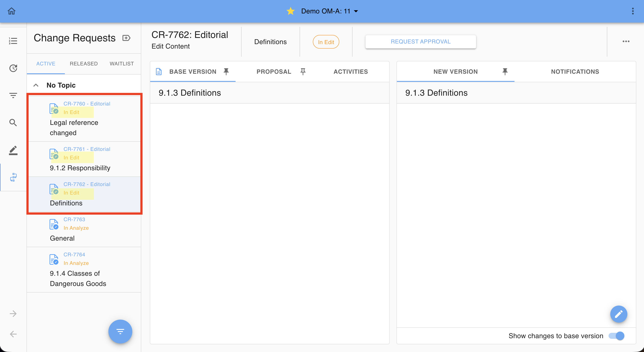Toggle pin on Base Version tab
Image resolution: width=644 pixels, height=352 pixels.
point(226,72)
